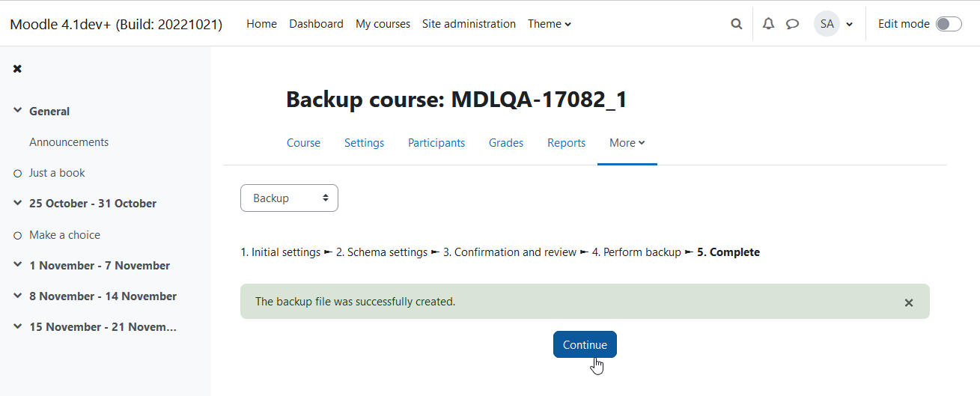Toggle Edit mode switch
Screen dimensions: 980x396
pos(949,24)
